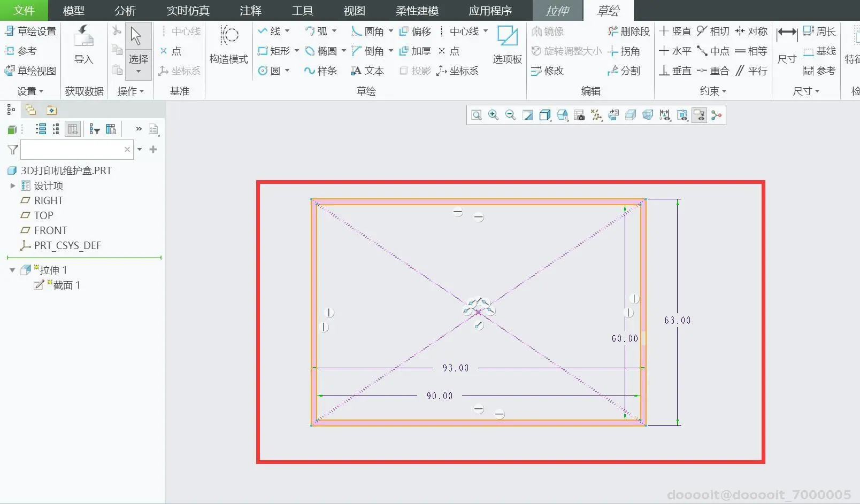Choose the 样条 spline tool
The image size is (860, 504).
pyautogui.click(x=320, y=71)
